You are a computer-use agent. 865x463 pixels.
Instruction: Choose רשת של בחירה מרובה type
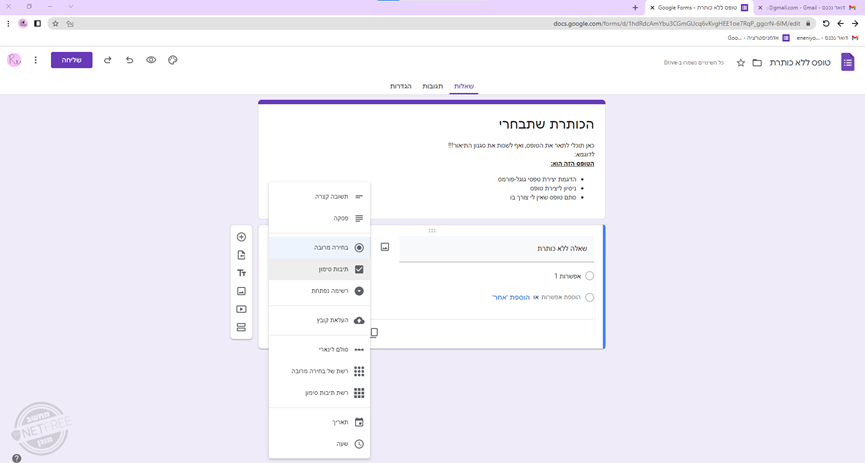[x=319, y=371]
